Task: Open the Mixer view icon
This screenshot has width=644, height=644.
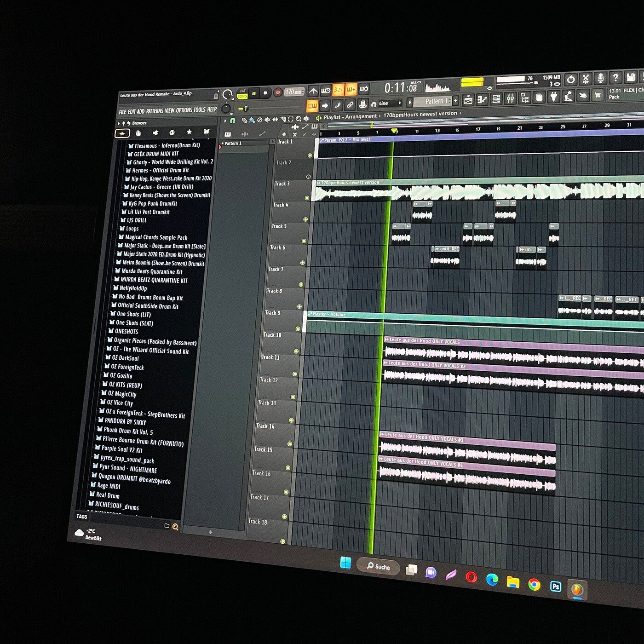Action: 511,98
